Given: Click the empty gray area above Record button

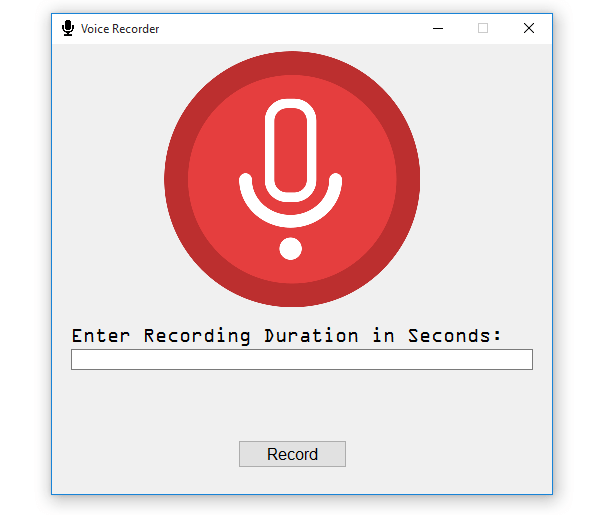Looking at the screenshot, I should [x=292, y=405].
